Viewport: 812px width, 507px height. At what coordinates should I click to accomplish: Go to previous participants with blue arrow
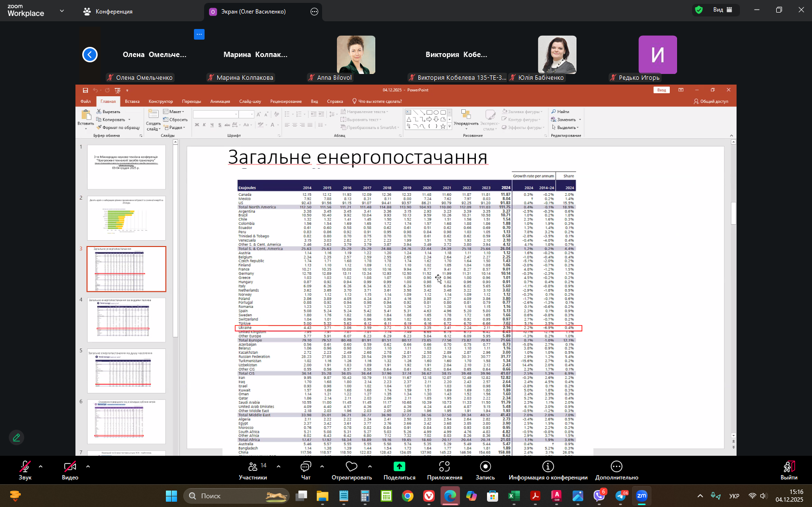90,55
